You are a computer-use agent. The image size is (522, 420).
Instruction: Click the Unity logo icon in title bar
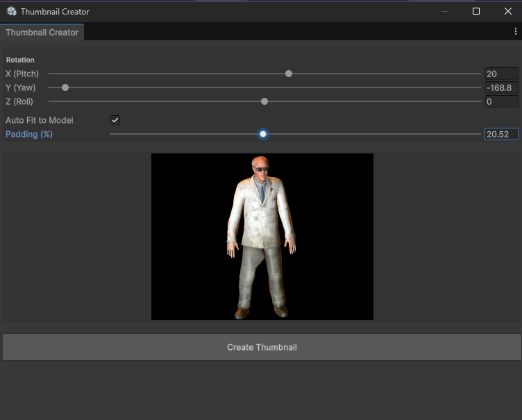12,12
